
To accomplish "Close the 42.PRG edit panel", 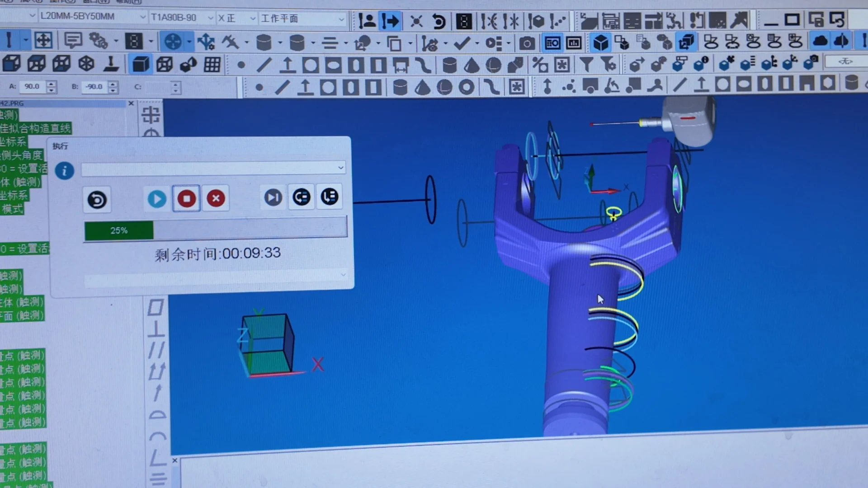I will coord(131,103).
